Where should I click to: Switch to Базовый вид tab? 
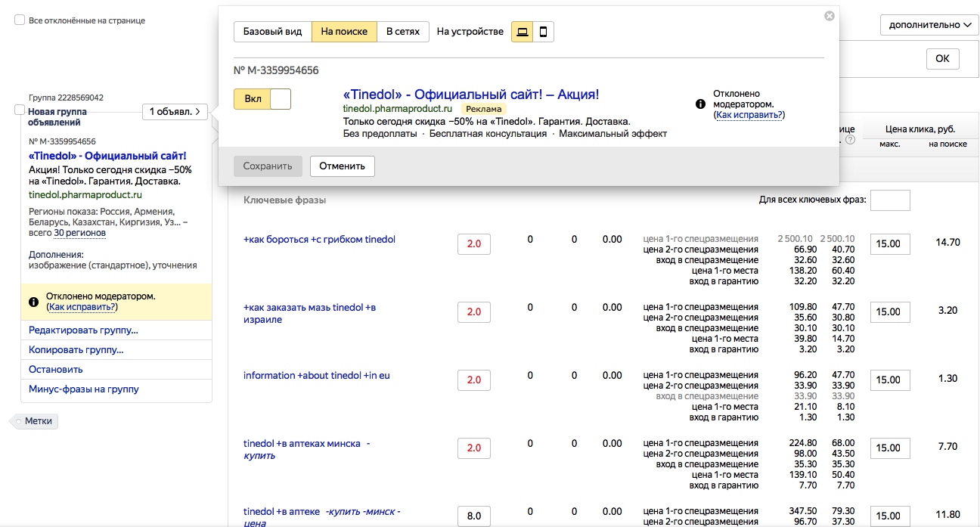click(272, 32)
